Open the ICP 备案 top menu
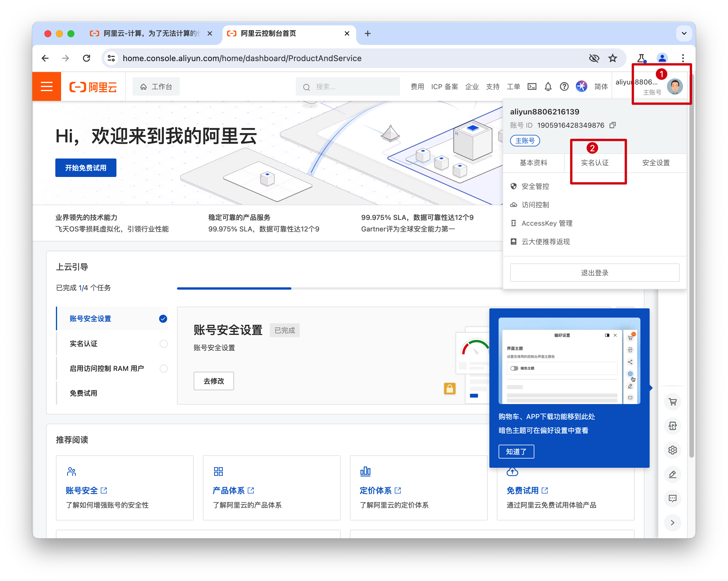Viewport: 728px width, 581px height. (x=445, y=87)
